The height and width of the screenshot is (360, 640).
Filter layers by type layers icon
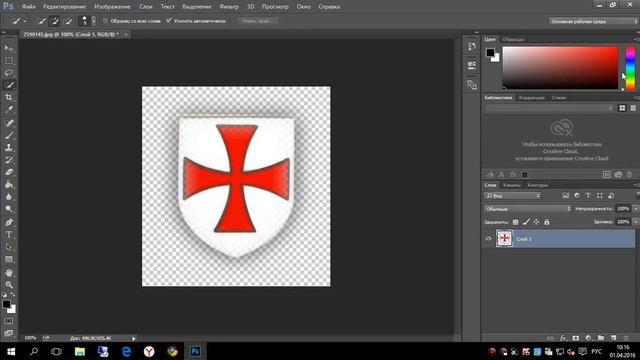click(588, 196)
